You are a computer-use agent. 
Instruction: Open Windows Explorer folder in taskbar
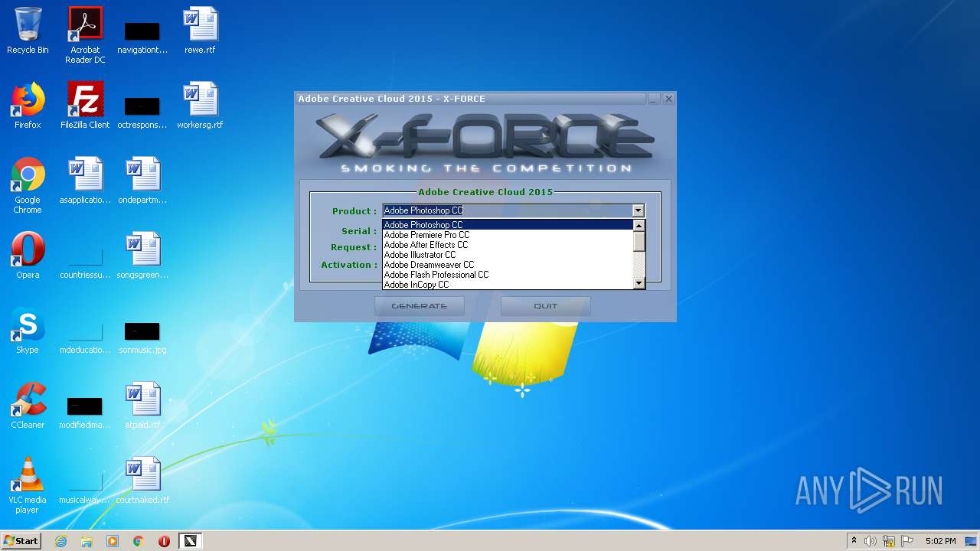click(87, 541)
